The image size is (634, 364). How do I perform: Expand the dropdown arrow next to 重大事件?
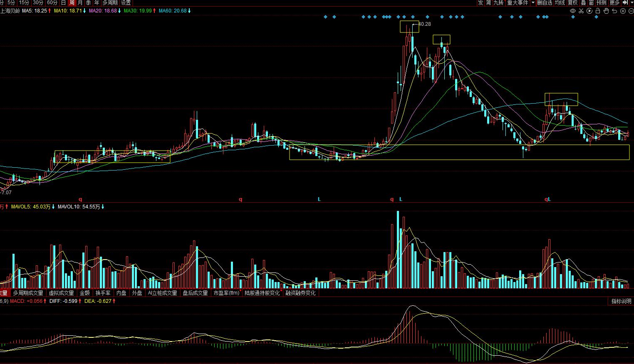533,2
